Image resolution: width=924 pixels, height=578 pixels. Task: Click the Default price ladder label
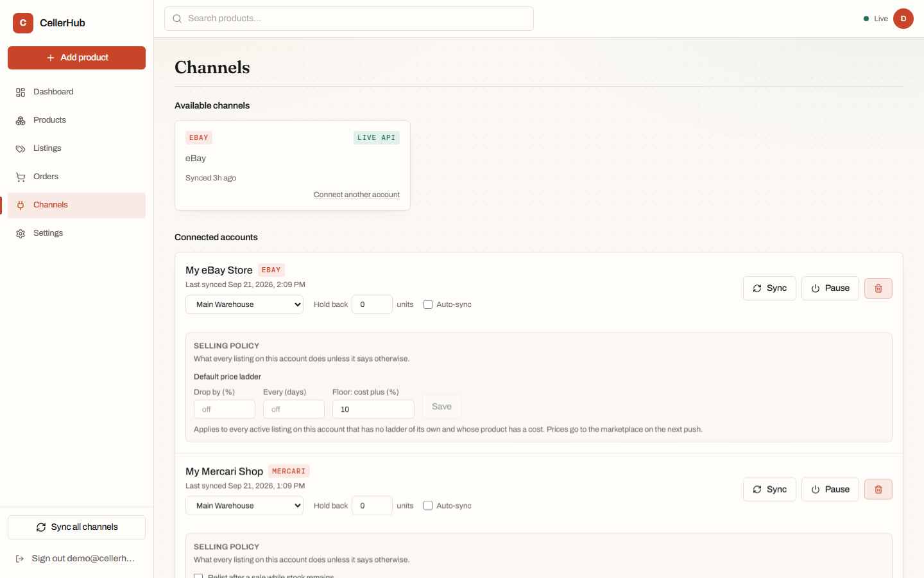point(228,377)
